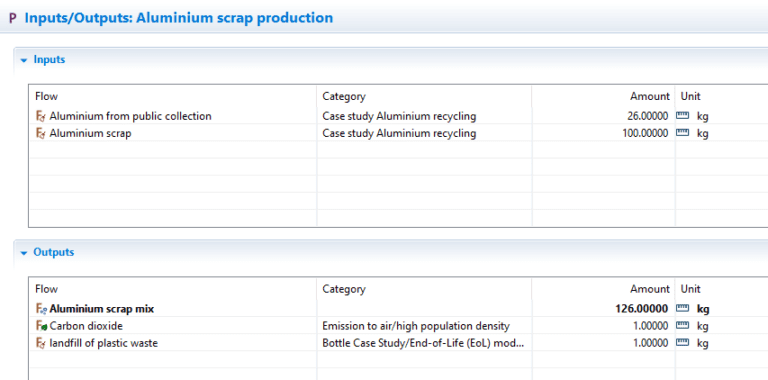Image resolution: width=768 pixels, height=380 pixels.
Task: Collapse the Inputs section arrow
Action: [x=23, y=60]
